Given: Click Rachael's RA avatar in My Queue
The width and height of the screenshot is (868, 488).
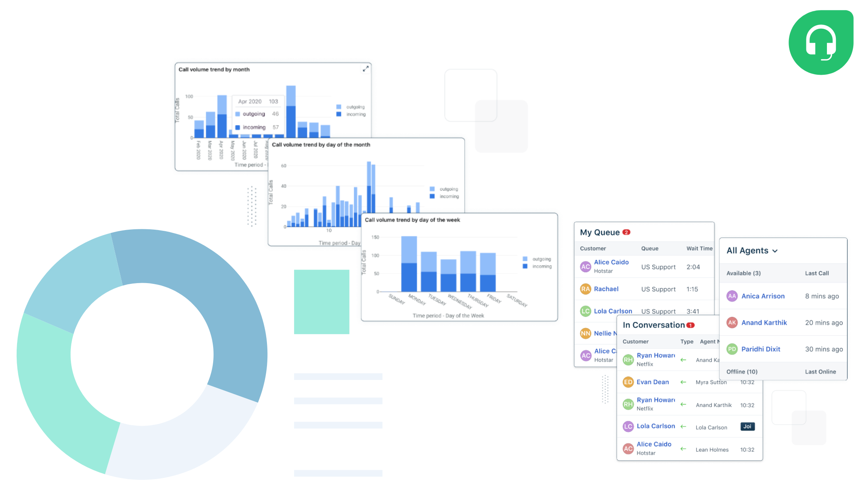Looking at the screenshot, I should tap(586, 289).
